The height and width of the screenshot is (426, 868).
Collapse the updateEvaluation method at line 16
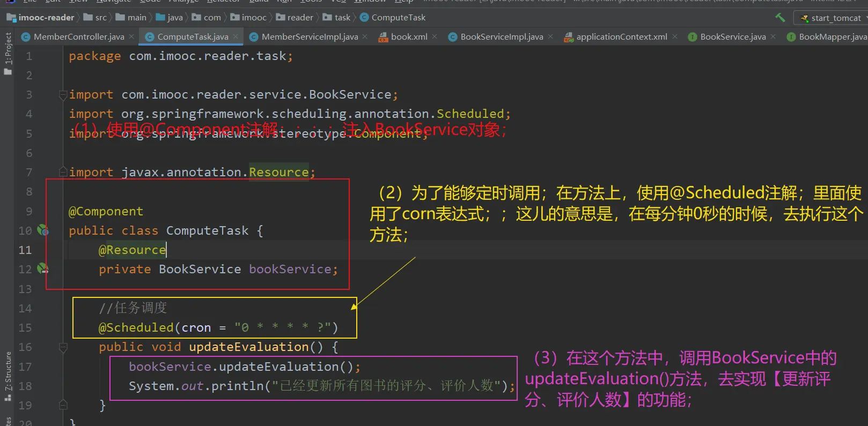(x=63, y=347)
